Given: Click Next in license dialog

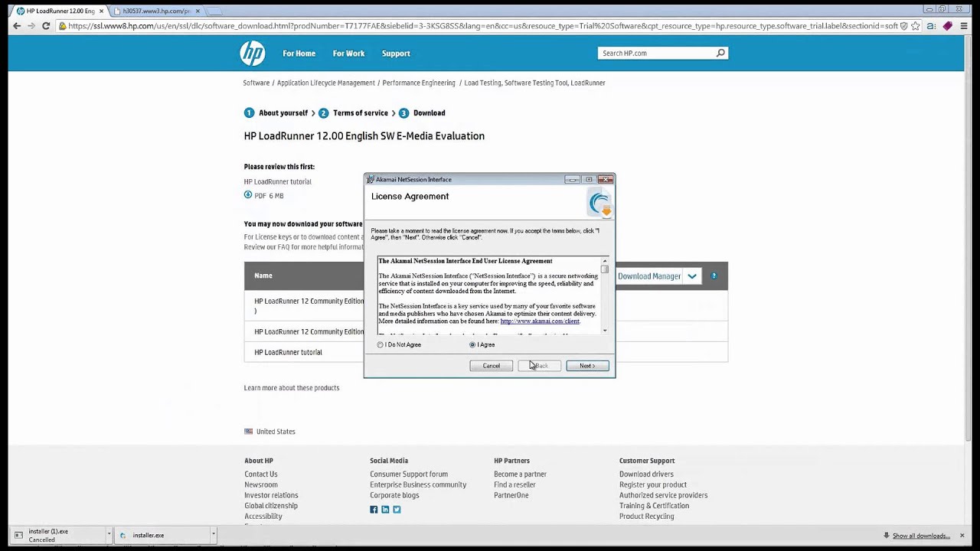Looking at the screenshot, I should click(587, 366).
